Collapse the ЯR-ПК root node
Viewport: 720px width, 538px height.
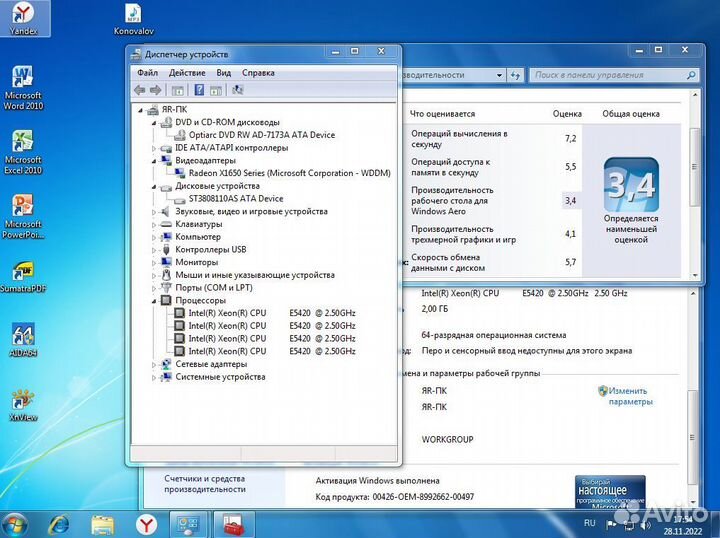tap(141, 110)
